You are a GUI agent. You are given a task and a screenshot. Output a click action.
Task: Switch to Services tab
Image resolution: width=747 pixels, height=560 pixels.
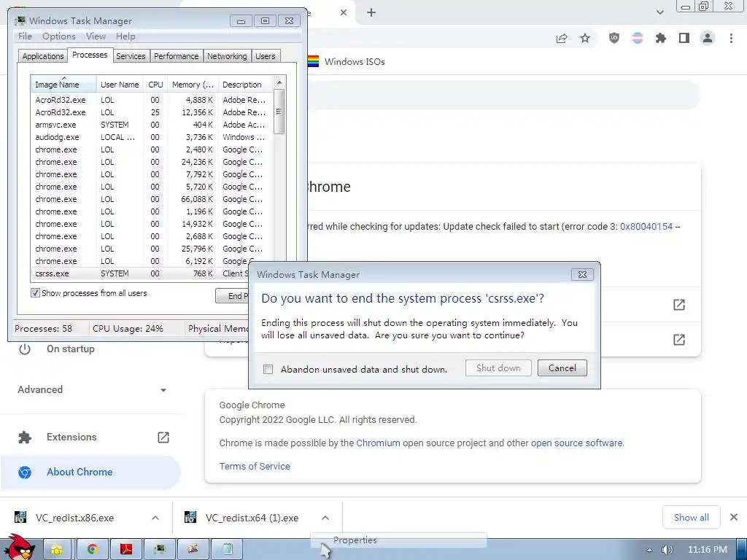pyautogui.click(x=131, y=56)
